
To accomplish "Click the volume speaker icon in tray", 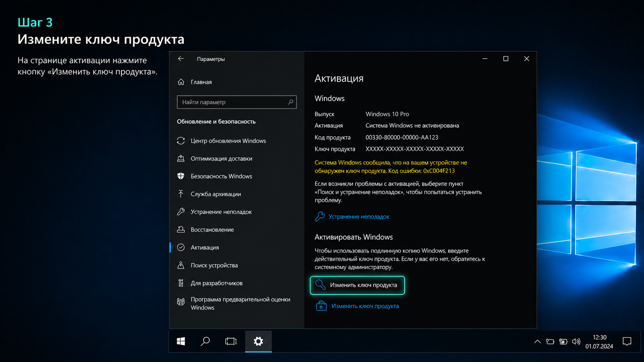I will (x=576, y=342).
